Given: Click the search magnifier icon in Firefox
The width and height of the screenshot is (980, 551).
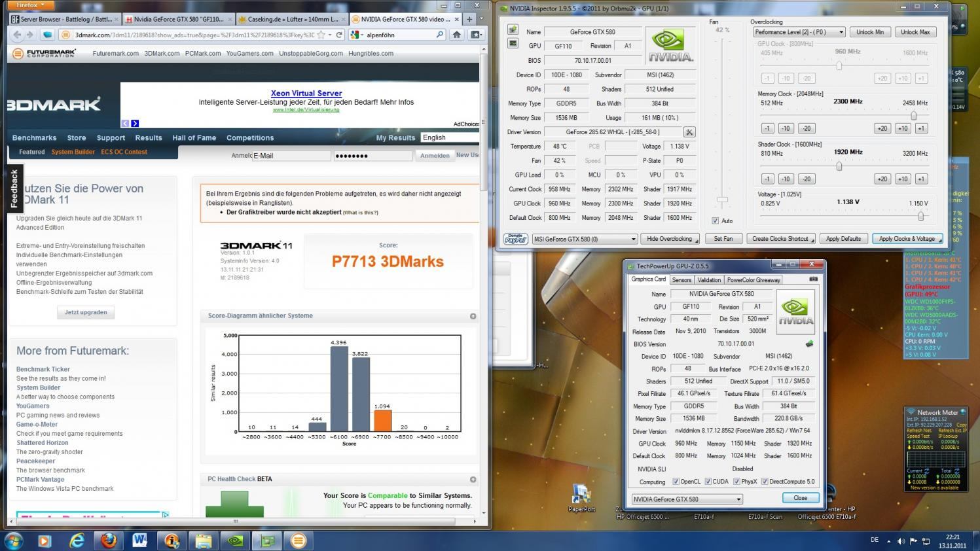Looking at the screenshot, I should pos(440,35).
